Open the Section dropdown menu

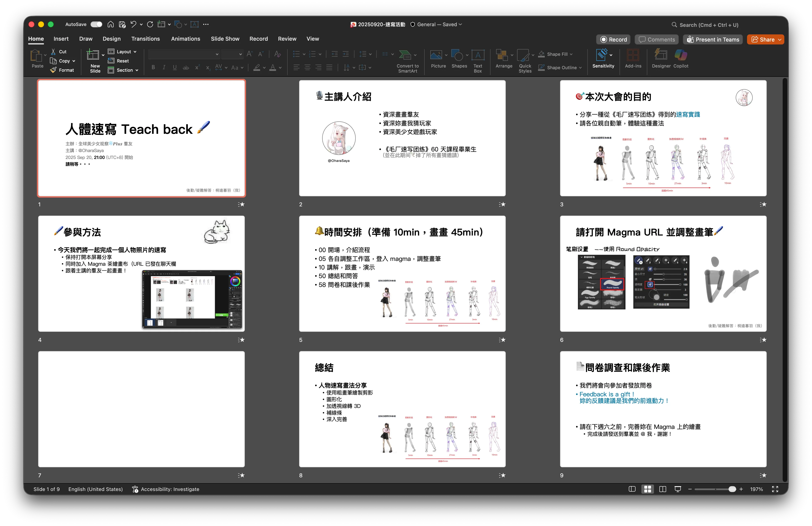(123, 70)
